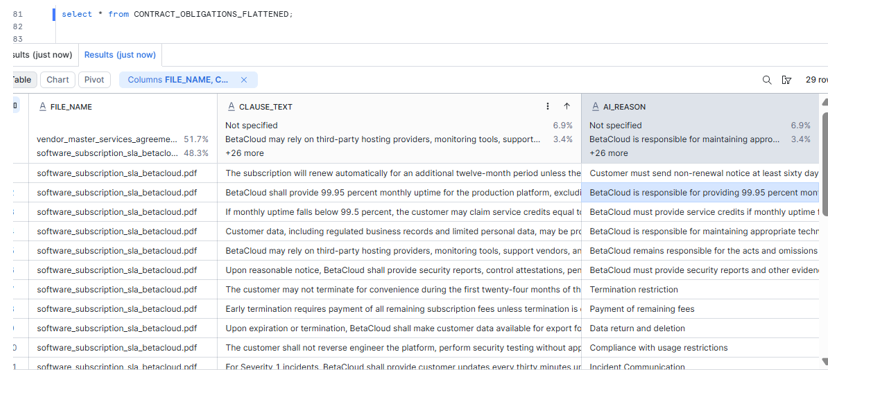
Task: Select cell 'Early termination requires payment'
Action: (399, 309)
